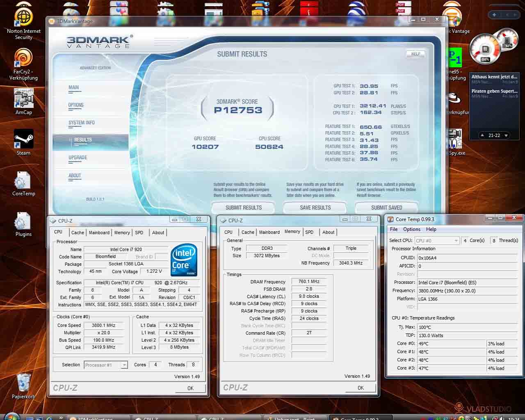Open SPD tab in left CPU-Z window
525x420 pixels.
click(x=139, y=233)
